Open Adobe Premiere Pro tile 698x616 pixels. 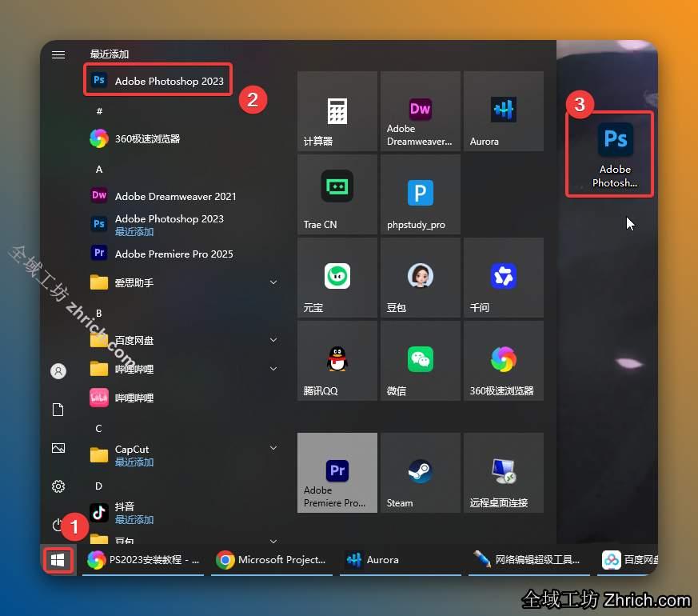point(337,473)
